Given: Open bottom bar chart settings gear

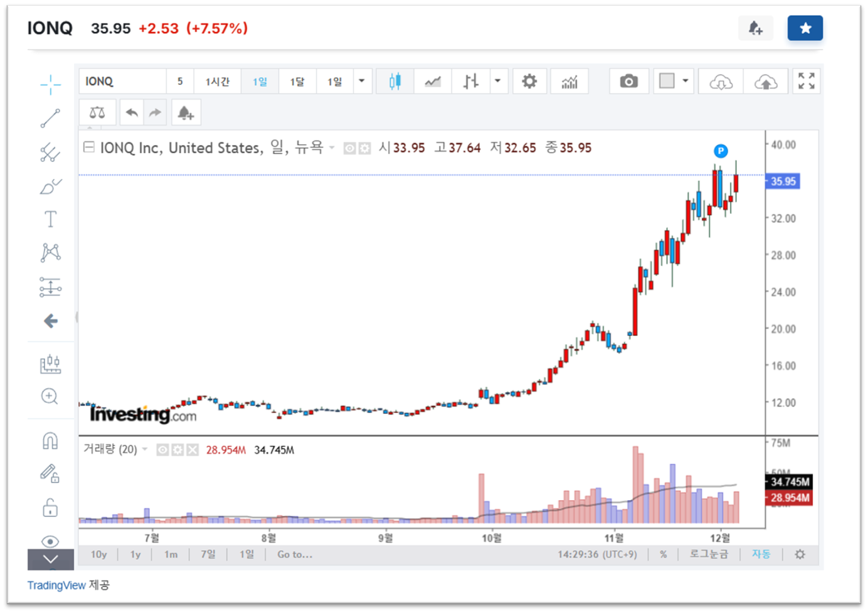Looking at the screenshot, I should coord(800,555).
